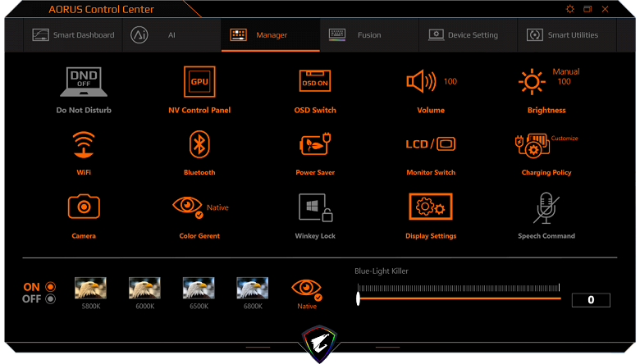Go to the Device Setting tab
The image size is (640, 364).
[x=469, y=35]
